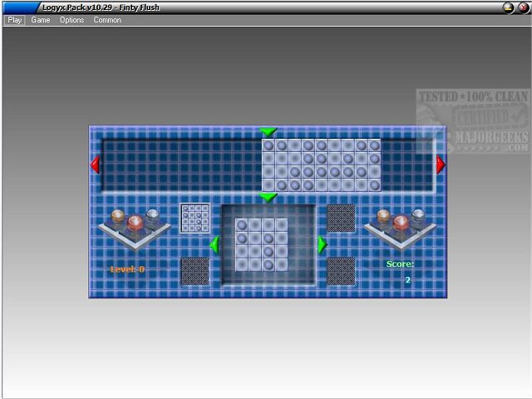The height and width of the screenshot is (399, 532).
Task: Click the red right arrow on the strip
Action: click(x=441, y=165)
